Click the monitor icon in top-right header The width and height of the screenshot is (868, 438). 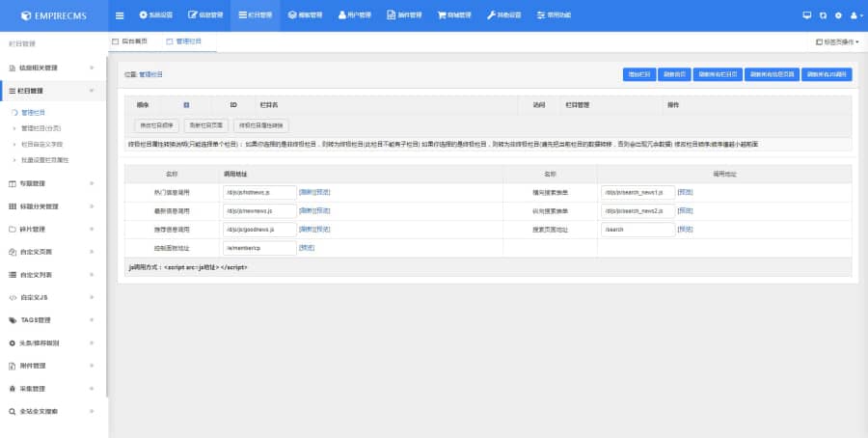pyautogui.click(x=806, y=15)
